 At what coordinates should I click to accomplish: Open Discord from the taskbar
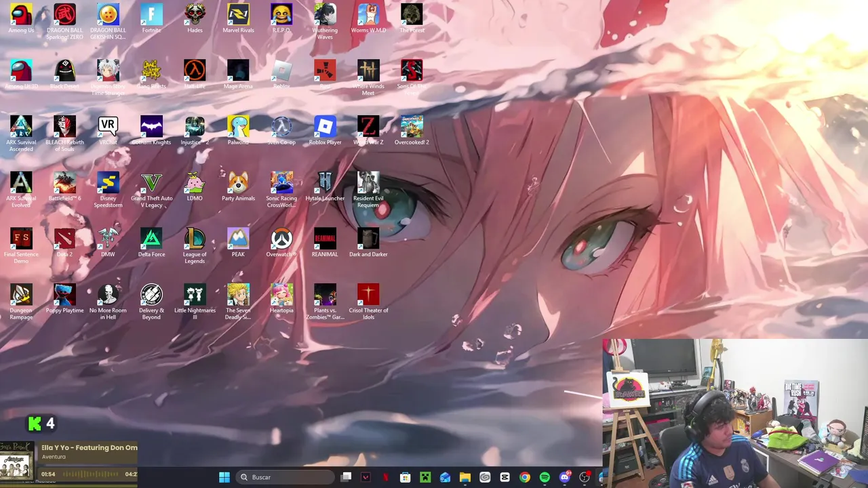[565, 477]
